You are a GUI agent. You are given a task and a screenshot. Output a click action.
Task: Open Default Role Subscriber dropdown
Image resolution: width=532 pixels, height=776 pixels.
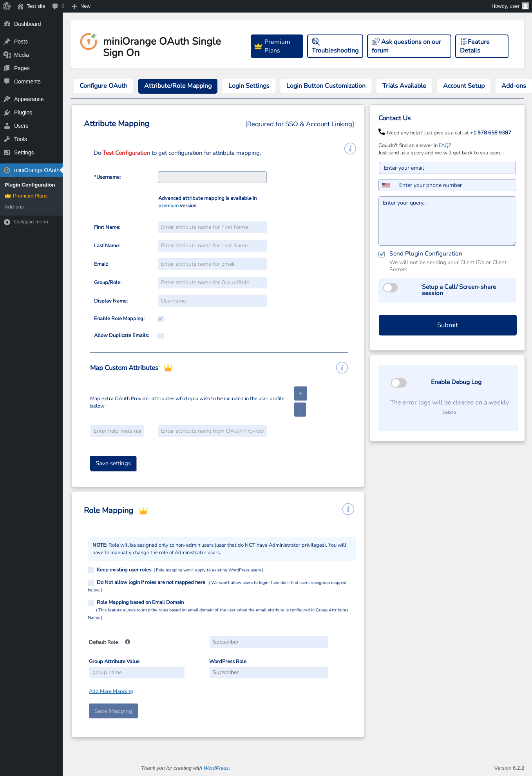269,642
